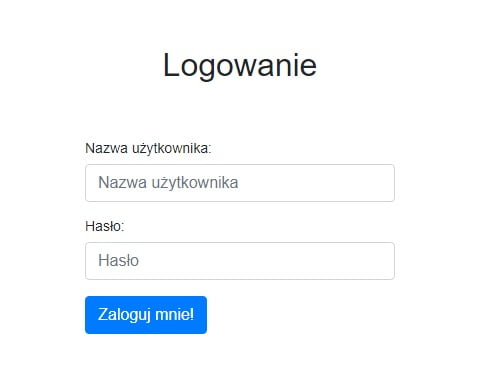Click the Logowanie title text
485x385 pixels.
pos(240,65)
